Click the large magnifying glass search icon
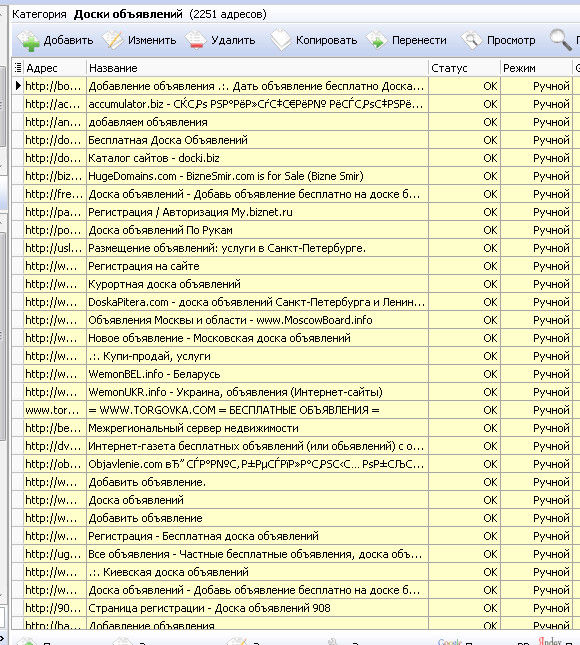Screen dimensions: 580x645 point(560,40)
